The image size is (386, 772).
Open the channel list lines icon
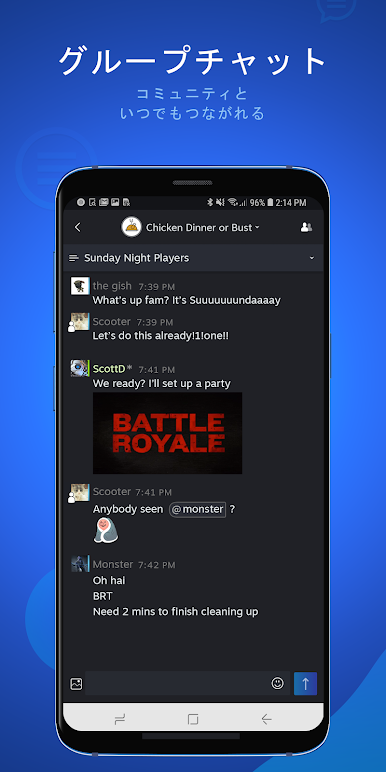[x=74, y=258]
